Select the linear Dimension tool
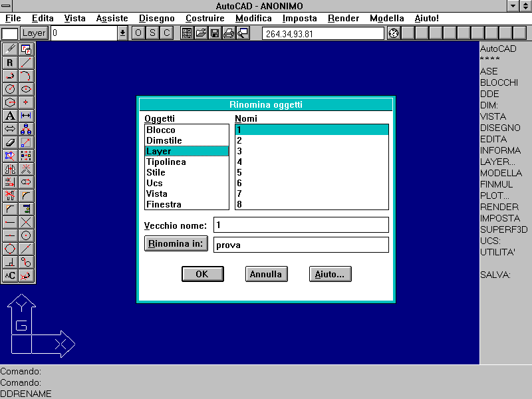The width and height of the screenshot is (532, 399). [26, 116]
